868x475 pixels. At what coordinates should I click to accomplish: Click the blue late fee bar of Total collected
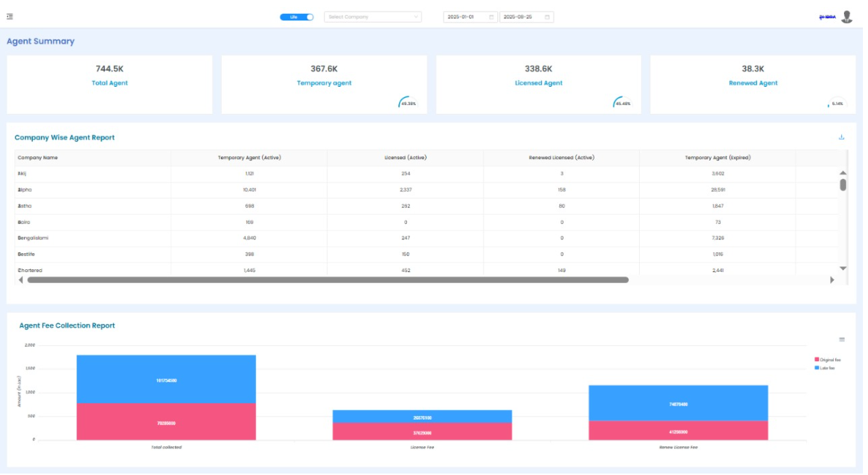tap(166, 379)
